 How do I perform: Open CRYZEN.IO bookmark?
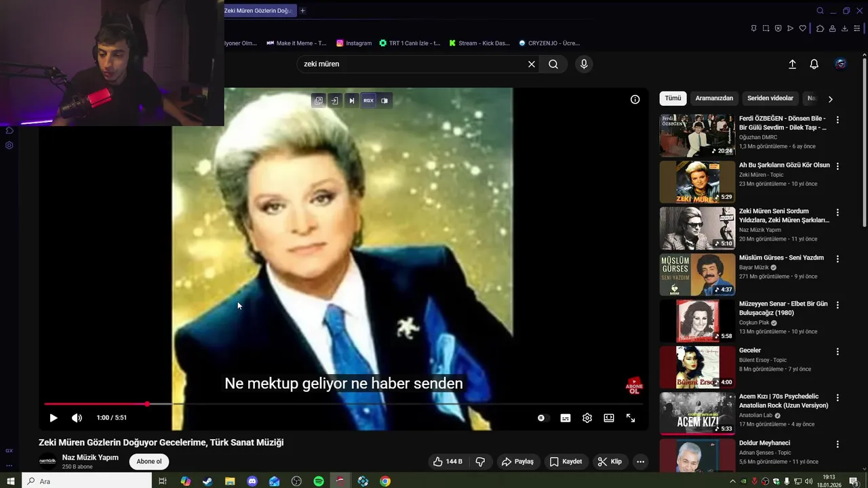549,43
